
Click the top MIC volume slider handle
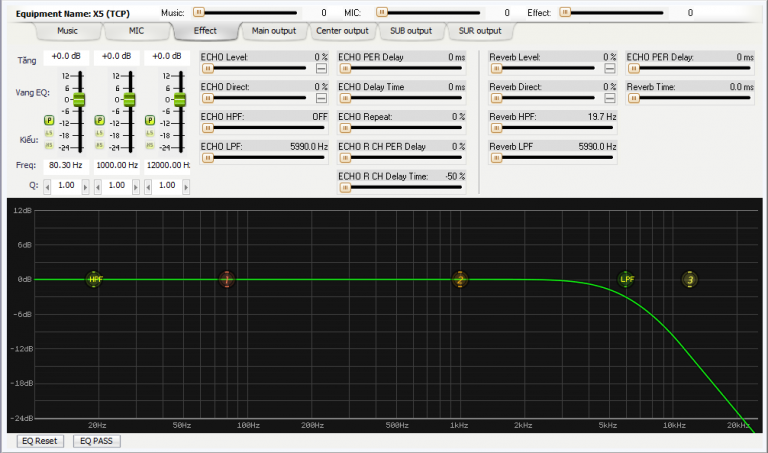tap(382, 12)
